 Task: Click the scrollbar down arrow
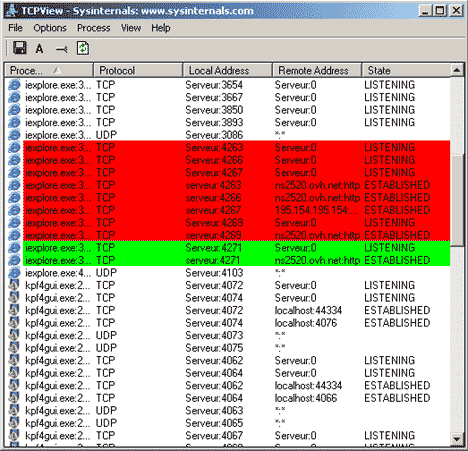point(457,439)
